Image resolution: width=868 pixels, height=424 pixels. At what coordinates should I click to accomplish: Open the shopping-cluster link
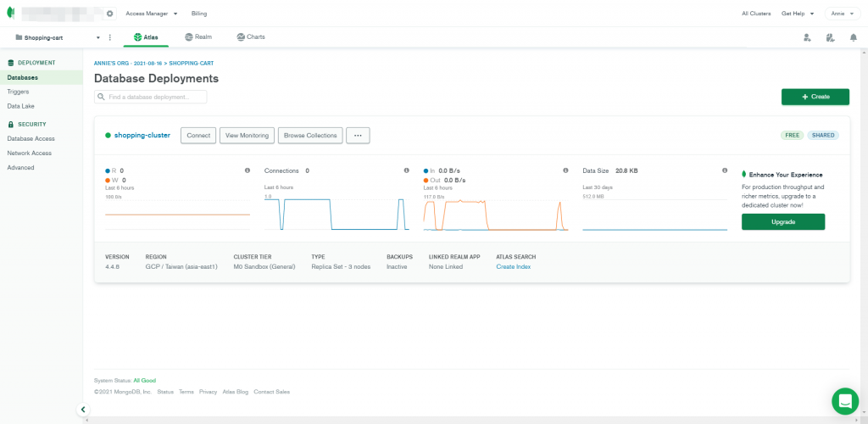(x=142, y=135)
